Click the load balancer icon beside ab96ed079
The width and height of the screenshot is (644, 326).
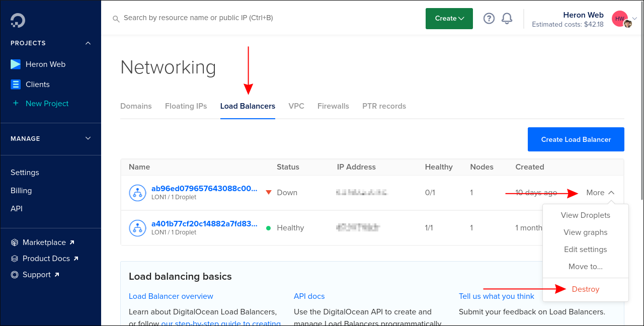137,193
